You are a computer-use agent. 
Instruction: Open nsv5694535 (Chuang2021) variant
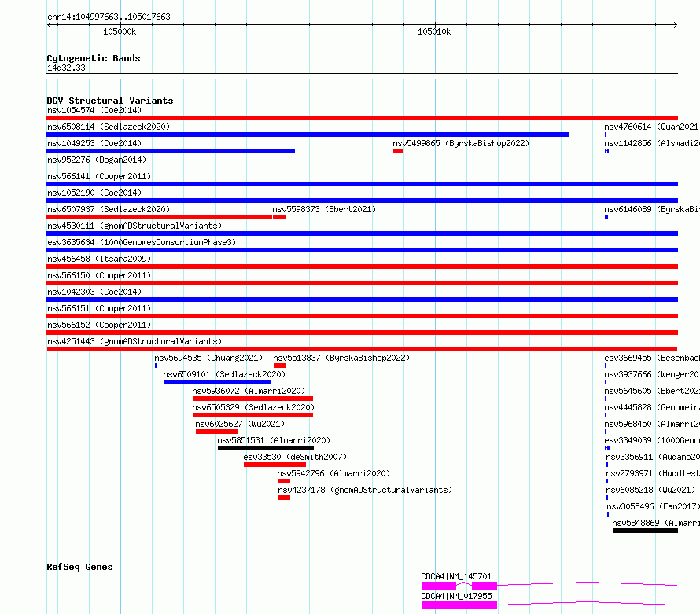pyautogui.click(x=208, y=358)
